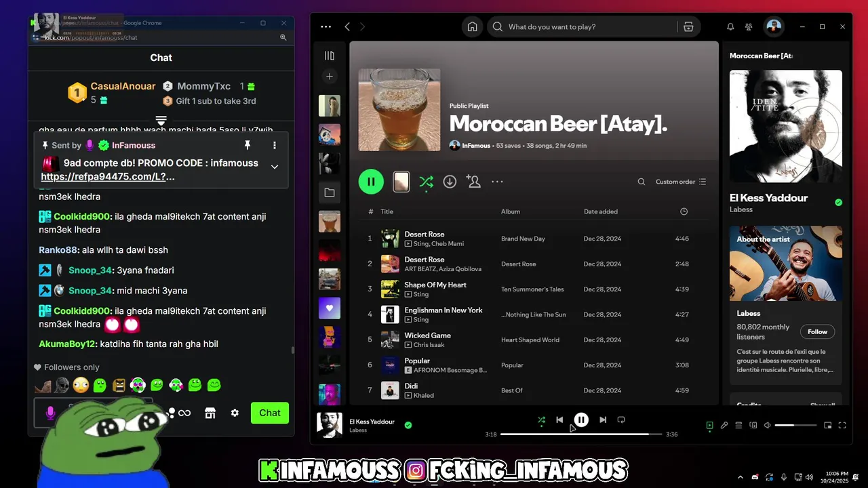Open Spotify three-dot app menu
The height and width of the screenshot is (488, 868).
326,27
